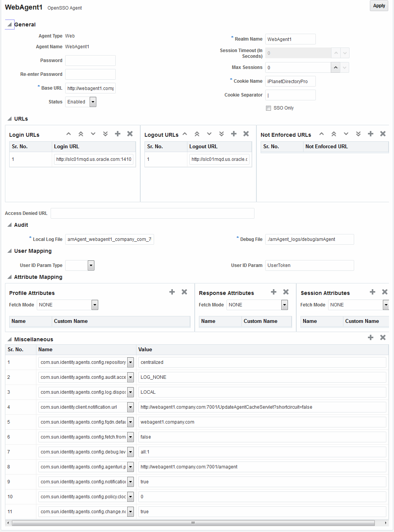The height and width of the screenshot is (532, 394).
Task: Click the Access Denied URL field
Action: 153,213
